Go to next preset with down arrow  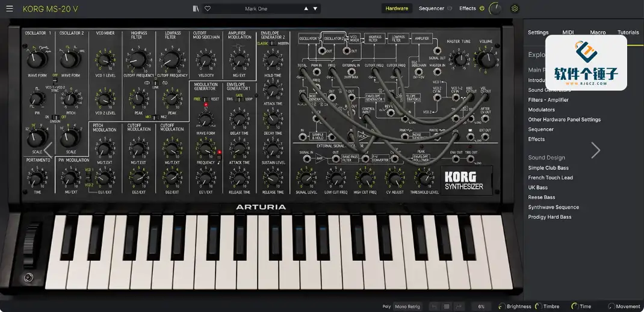(315, 8)
